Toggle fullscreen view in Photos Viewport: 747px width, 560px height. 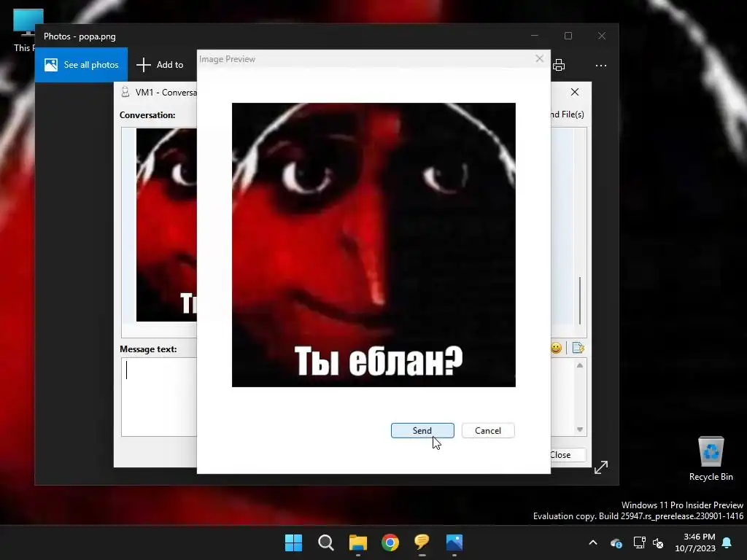(x=601, y=467)
